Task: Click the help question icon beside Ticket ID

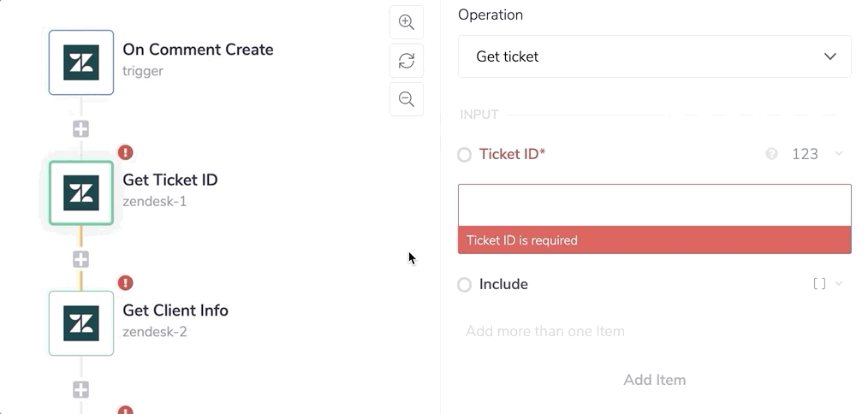Action: point(771,154)
